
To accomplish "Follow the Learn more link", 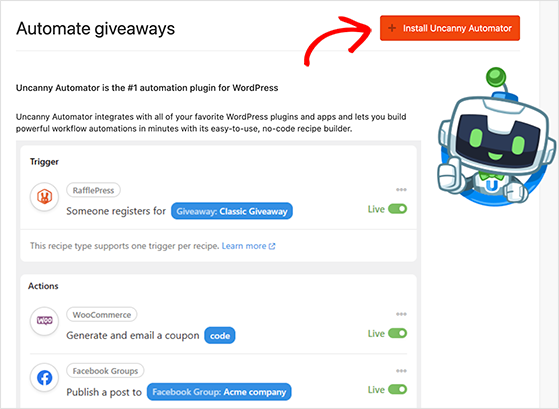I will point(244,246).
